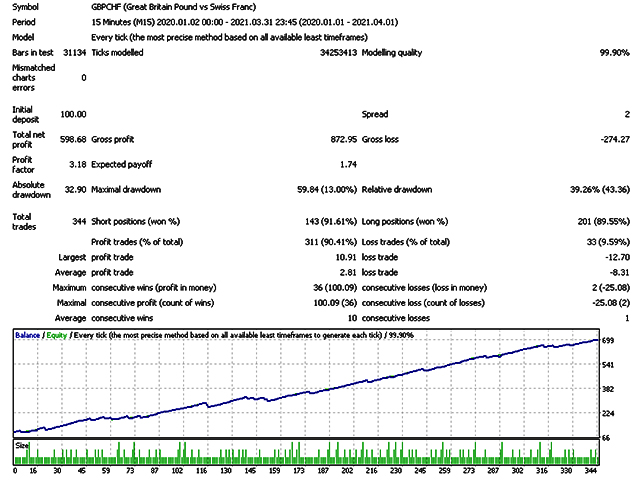This screenshot has width=640, height=480.
Task: Click the Average loss trade value -8.31
Action: (620, 273)
